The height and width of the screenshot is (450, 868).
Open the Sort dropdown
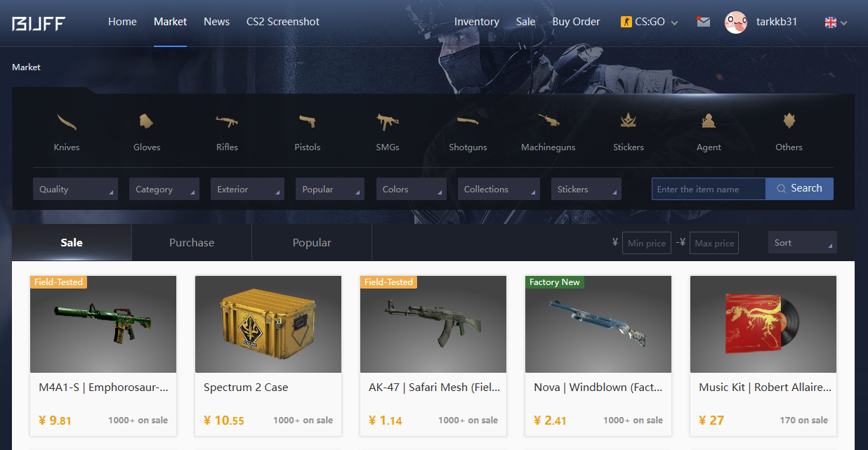click(802, 242)
